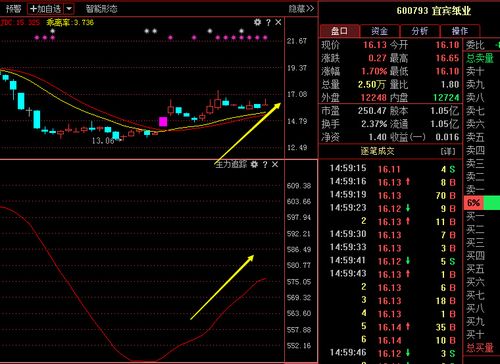Click the 收益(一) value 0.016
The width and height of the screenshot is (500, 364).
(447, 137)
